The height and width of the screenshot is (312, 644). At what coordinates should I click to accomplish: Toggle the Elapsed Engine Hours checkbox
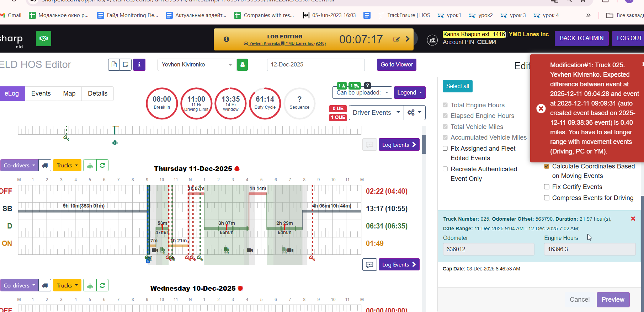(445, 115)
